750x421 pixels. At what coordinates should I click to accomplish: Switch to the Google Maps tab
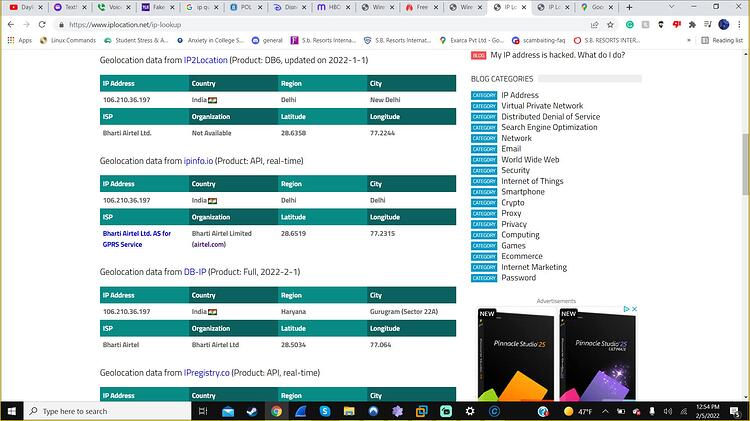597,7
